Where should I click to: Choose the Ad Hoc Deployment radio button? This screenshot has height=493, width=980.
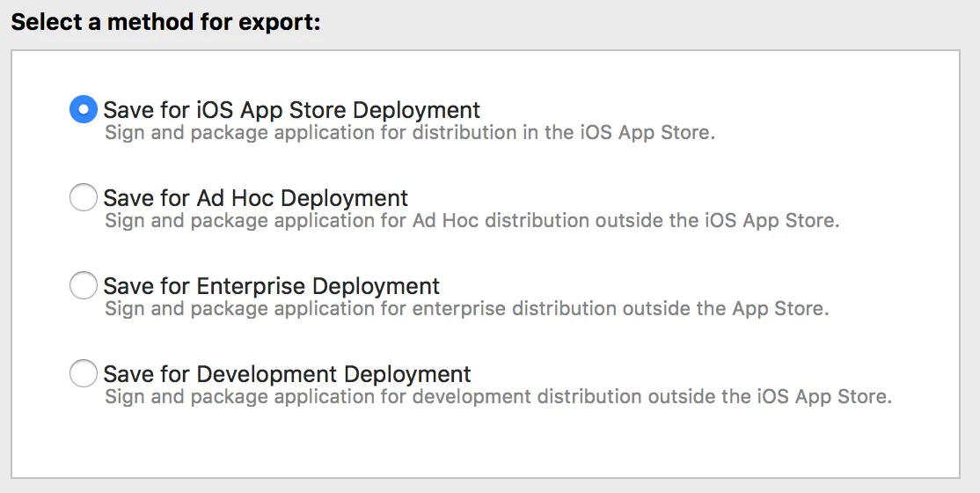click(x=83, y=198)
